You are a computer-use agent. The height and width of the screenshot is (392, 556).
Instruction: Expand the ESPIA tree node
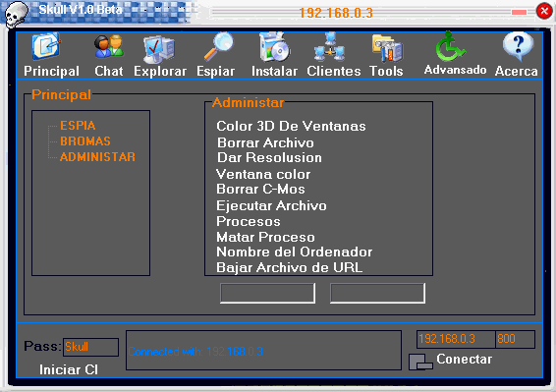click(x=78, y=126)
